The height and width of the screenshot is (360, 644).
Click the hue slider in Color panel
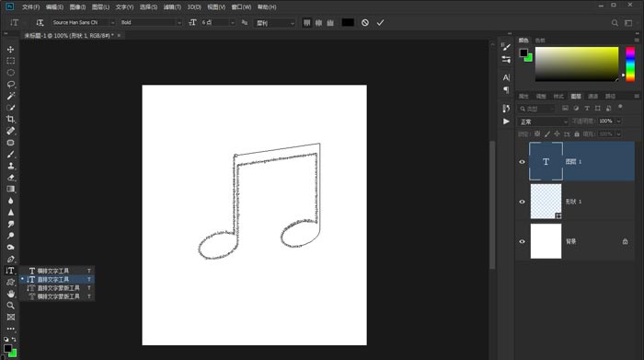(x=630, y=64)
